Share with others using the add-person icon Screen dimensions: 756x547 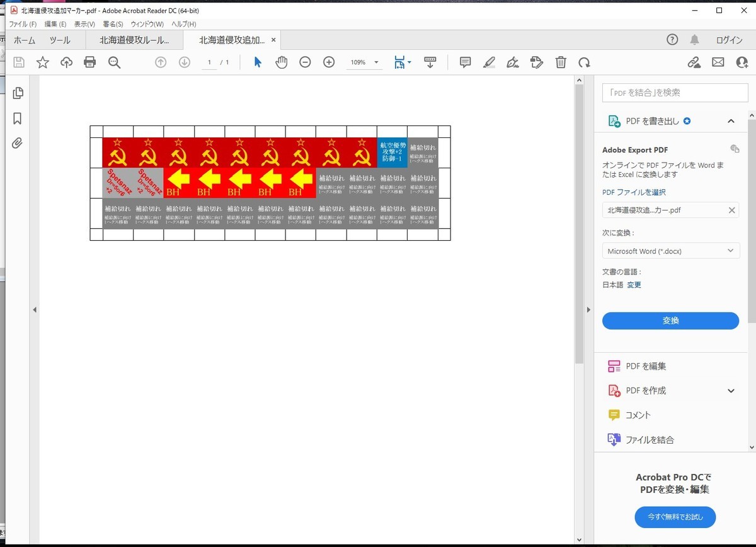click(x=742, y=62)
